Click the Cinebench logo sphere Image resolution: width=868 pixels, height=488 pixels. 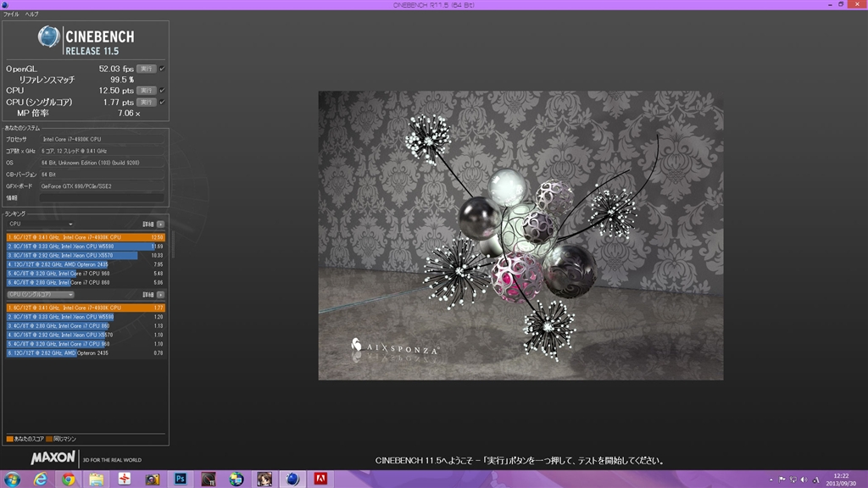click(x=50, y=37)
